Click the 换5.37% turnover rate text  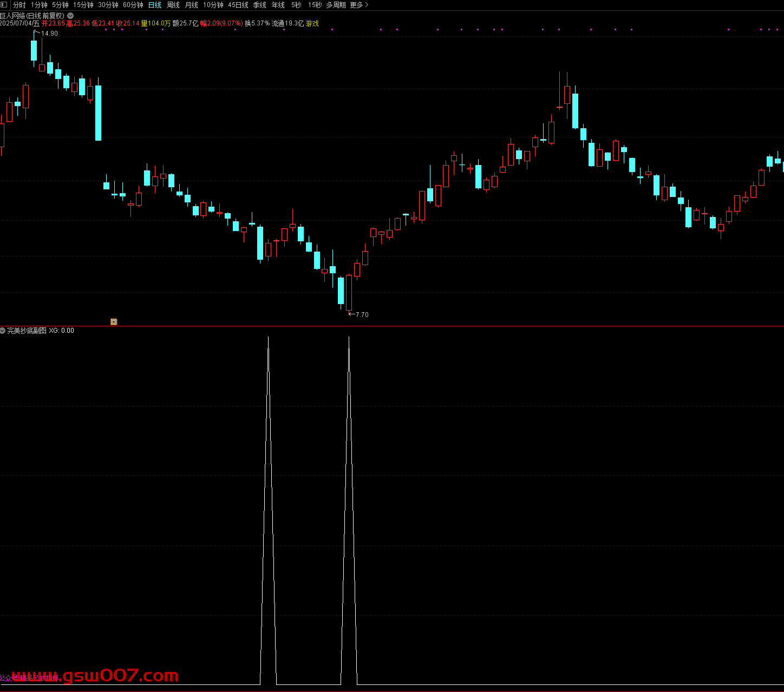257,24
